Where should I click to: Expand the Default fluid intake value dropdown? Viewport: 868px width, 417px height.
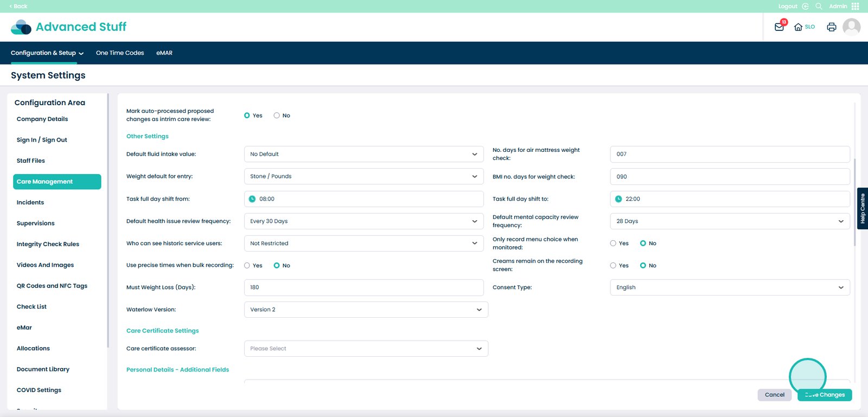(363, 154)
